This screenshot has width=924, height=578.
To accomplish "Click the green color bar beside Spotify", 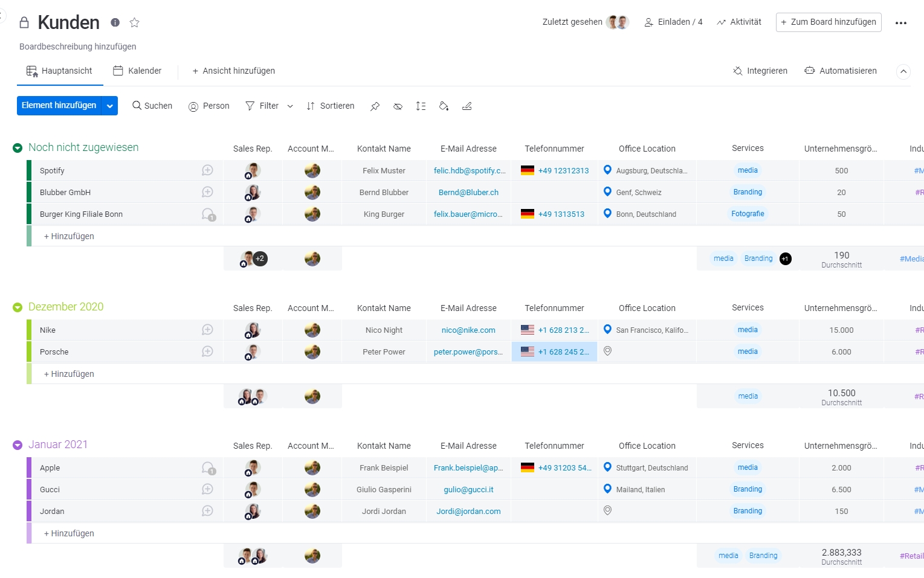I will 29,170.
